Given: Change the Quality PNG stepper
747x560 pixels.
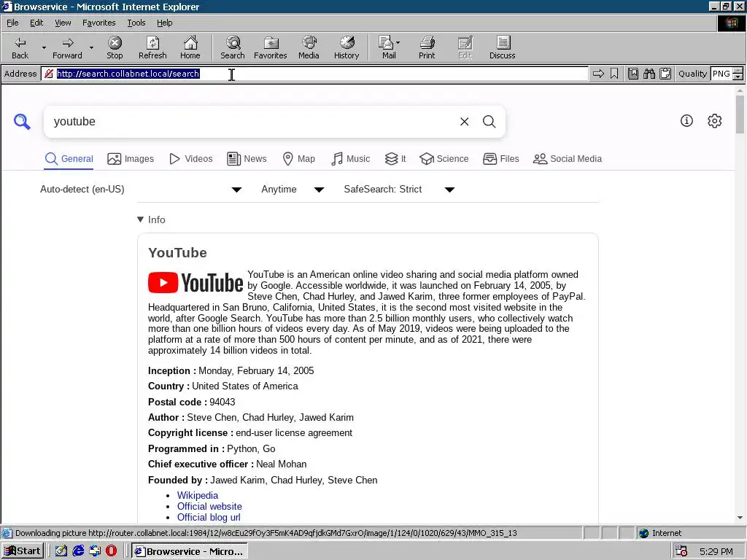Looking at the screenshot, I should [x=738, y=74].
